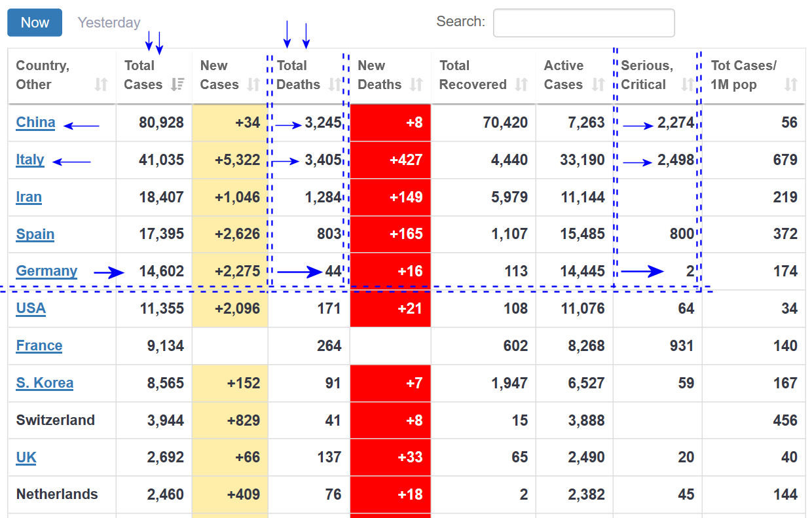This screenshot has width=812, height=518.
Task: Click Iran's total deaths value 1,284
Action: (323, 197)
